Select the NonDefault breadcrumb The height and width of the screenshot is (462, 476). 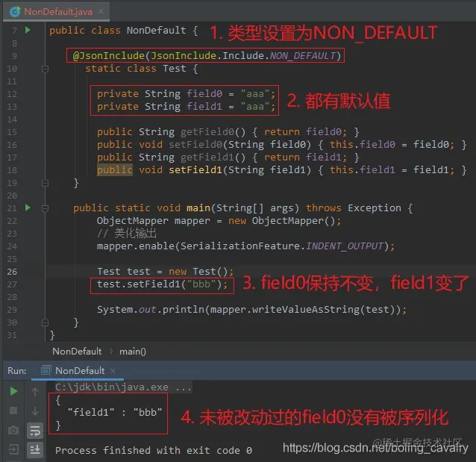[x=77, y=351]
